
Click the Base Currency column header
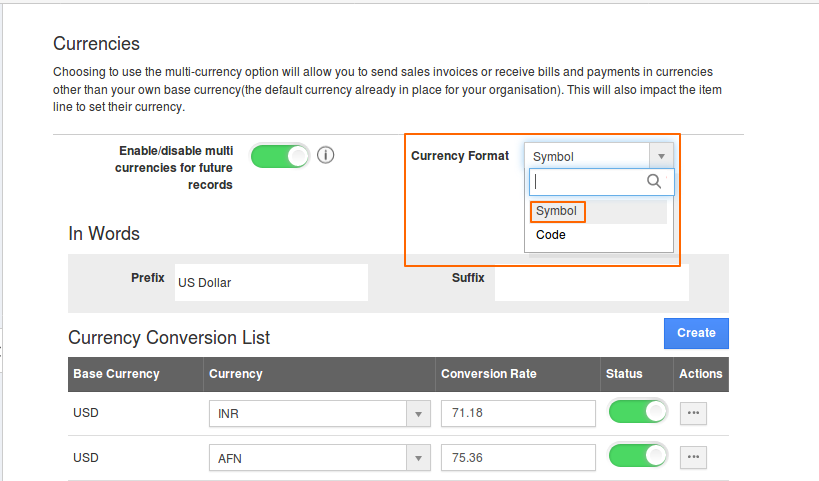116,374
